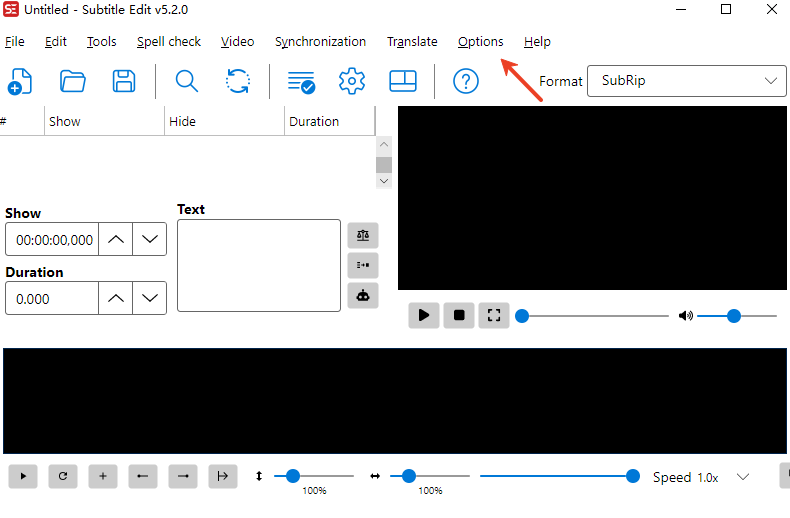790x518 pixels.
Task: Expand the Speed 1.0x dropdown
Action: click(x=743, y=477)
